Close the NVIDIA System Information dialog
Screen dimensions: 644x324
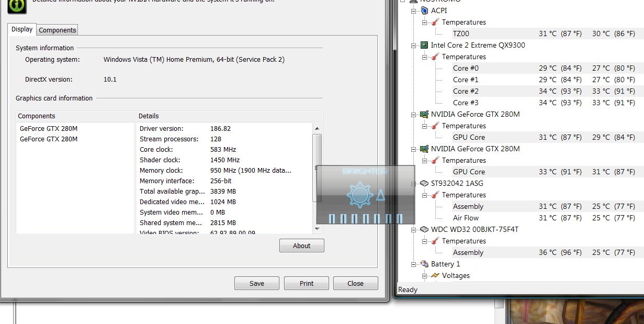[356, 283]
